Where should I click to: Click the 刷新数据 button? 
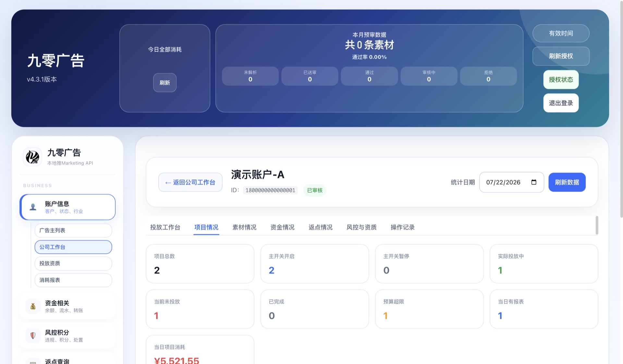point(567,182)
